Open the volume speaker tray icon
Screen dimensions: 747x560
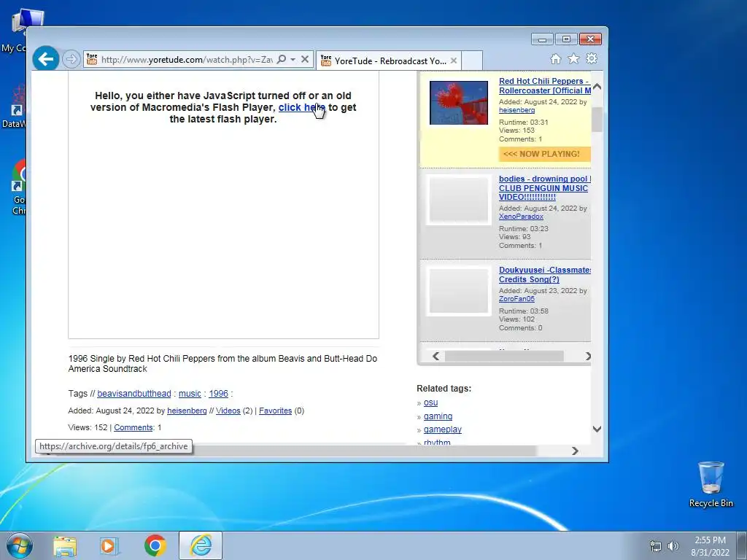[673, 546]
